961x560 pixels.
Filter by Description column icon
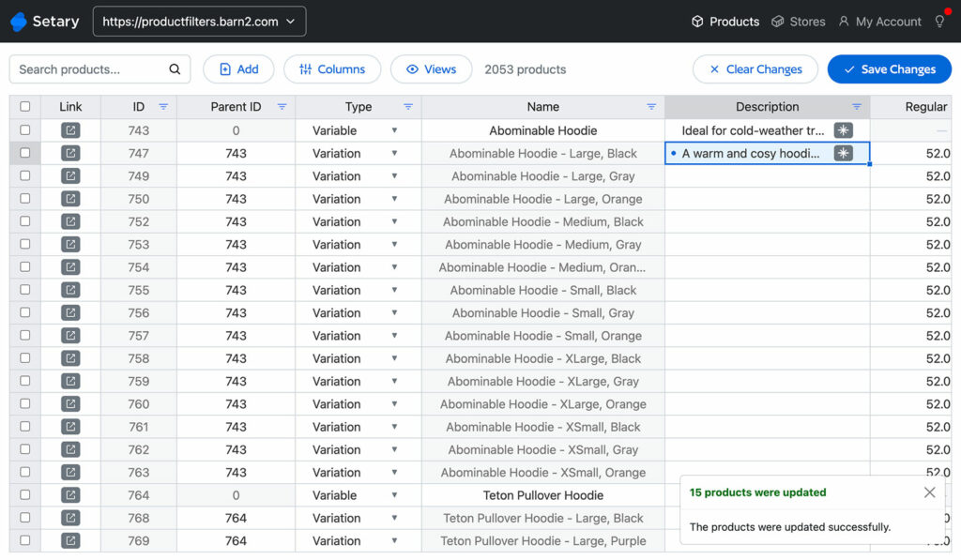click(857, 107)
